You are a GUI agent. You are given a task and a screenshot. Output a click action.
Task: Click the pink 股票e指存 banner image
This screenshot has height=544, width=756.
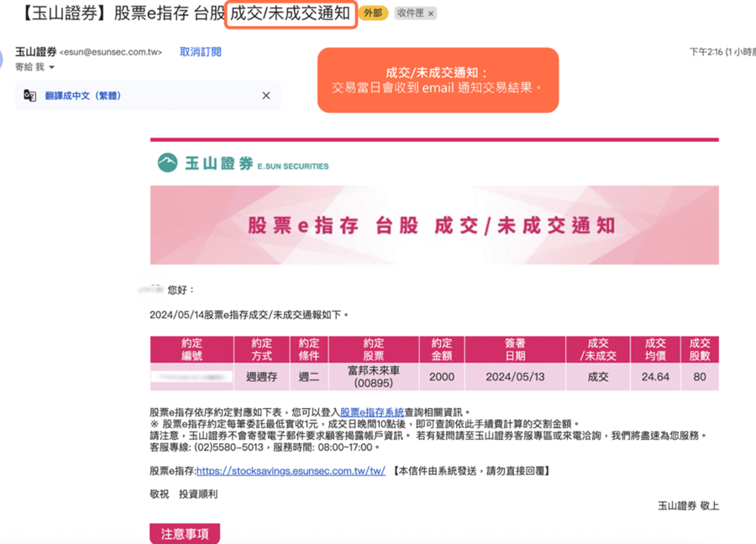click(x=434, y=225)
